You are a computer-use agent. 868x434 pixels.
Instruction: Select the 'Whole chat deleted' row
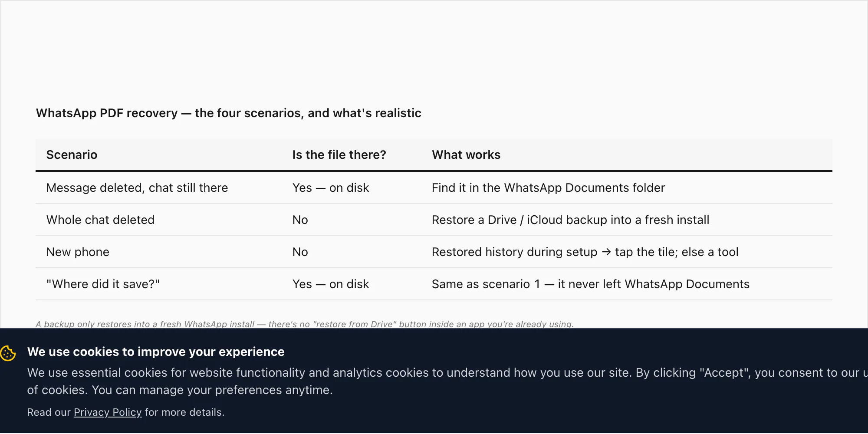[x=434, y=220]
